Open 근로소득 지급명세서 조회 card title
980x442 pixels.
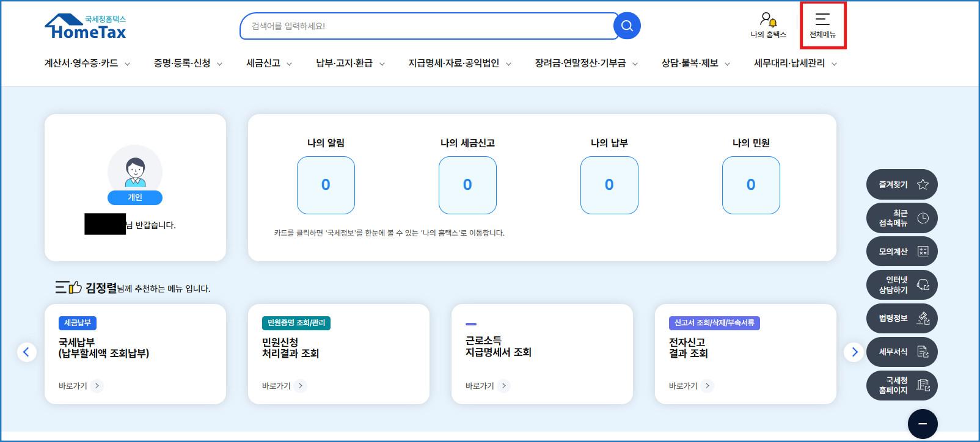point(499,346)
